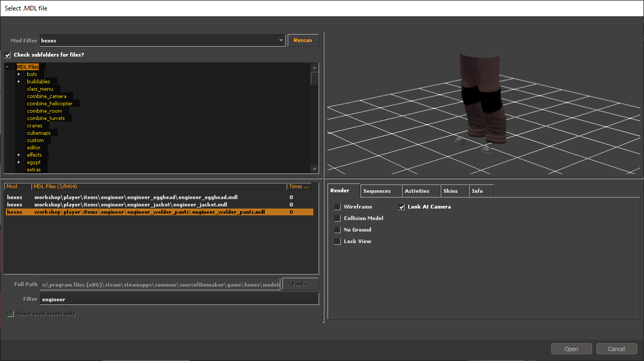Switch to the Sequences tab
This screenshot has height=361, width=644.
click(x=380, y=191)
